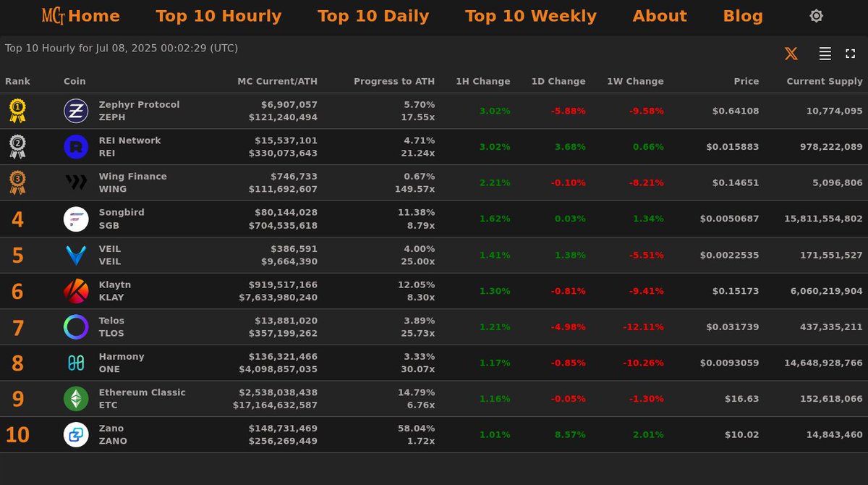Open Zephyr Protocol ZEPH coin name
Image resolution: width=868 pixels, height=485 pixels.
click(139, 111)
